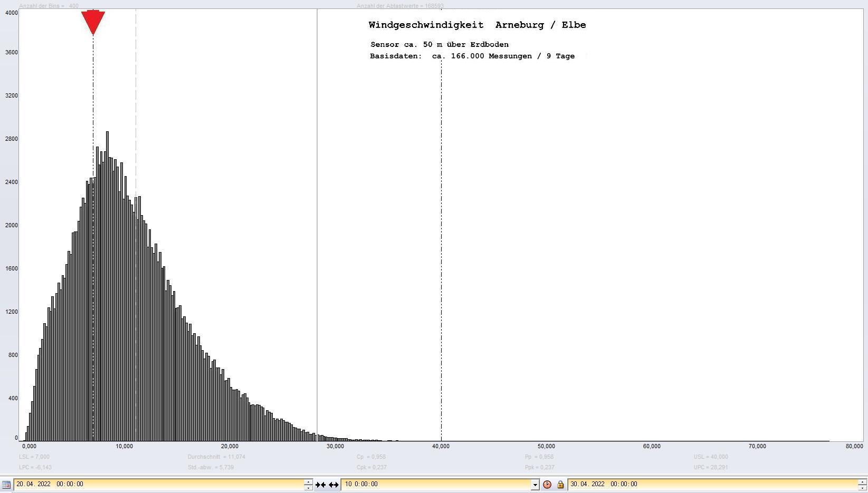Click the start date field showing 20.04.2022
The height and width of the screenshot is (493, 868).
(x=158, y=484)
